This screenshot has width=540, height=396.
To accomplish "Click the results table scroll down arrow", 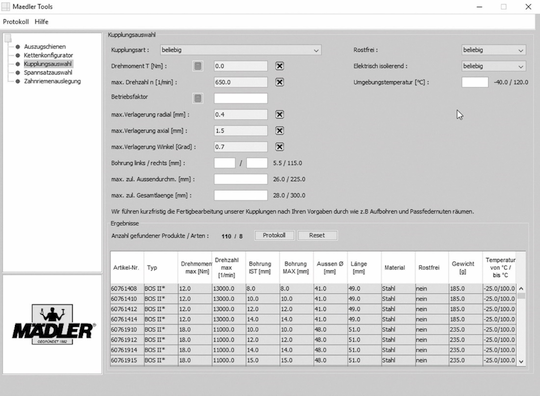I will pos(521,361).
